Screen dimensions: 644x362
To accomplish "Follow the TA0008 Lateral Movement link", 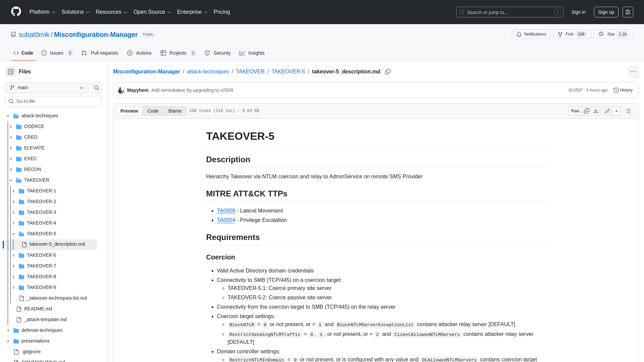I will tap(226, 210).
